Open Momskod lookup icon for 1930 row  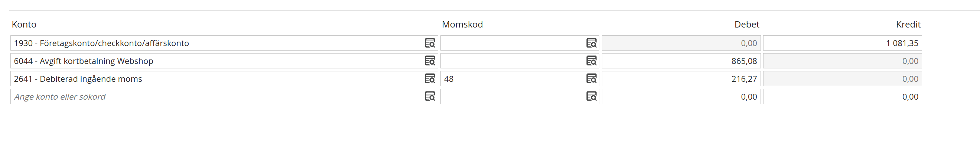click(592, 43)
